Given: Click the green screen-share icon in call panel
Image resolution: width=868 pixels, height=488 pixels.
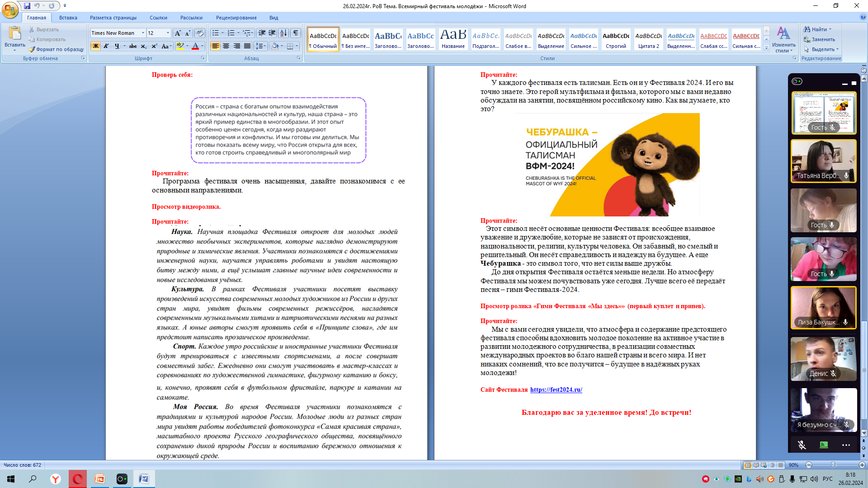Looking at the screenshot, I should point(824,445).
